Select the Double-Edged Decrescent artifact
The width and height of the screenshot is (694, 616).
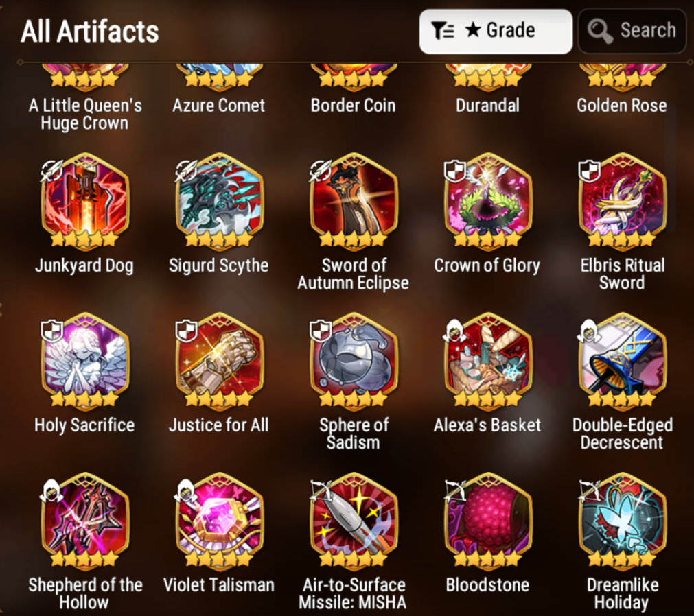coord(623,359)
